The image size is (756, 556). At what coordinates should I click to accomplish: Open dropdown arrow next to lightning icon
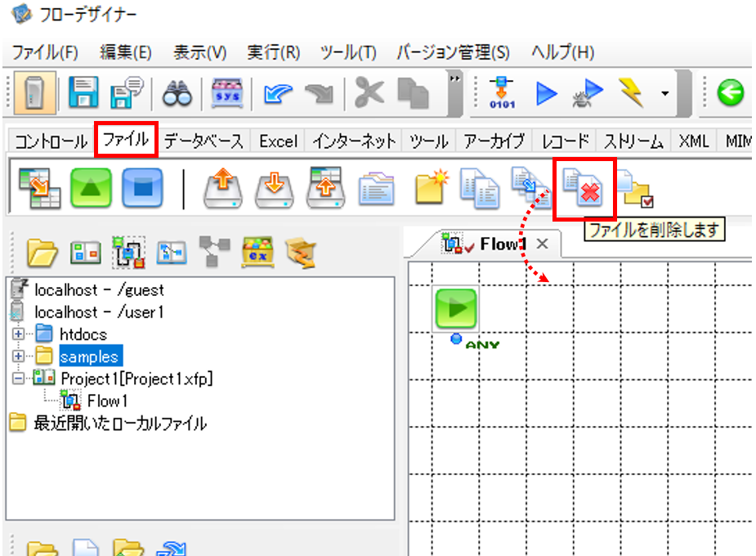pyautogui.click(x=665, y=93)
